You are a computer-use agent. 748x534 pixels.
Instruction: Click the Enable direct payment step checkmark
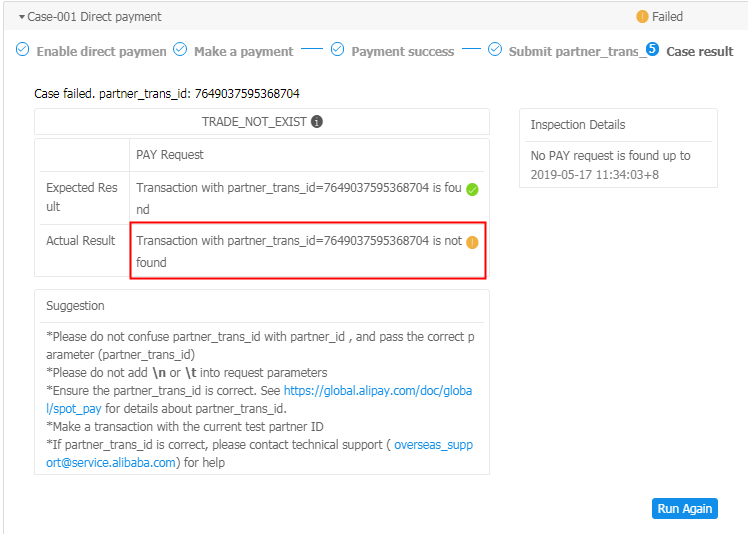coord(23,50)
